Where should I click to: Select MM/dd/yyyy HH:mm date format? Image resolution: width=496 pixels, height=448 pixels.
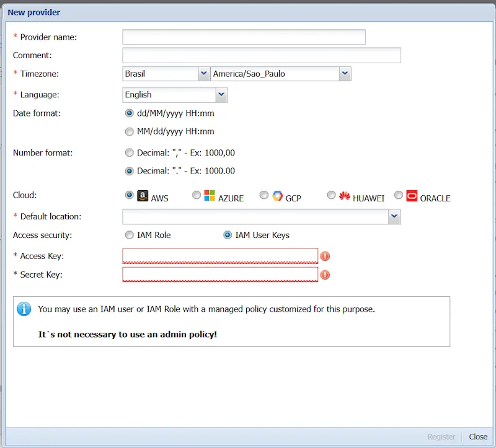coord(129,131)
